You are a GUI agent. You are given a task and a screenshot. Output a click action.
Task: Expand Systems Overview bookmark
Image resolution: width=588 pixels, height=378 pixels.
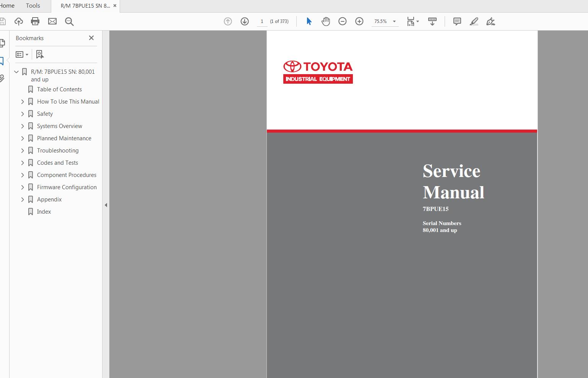(23, 126)
